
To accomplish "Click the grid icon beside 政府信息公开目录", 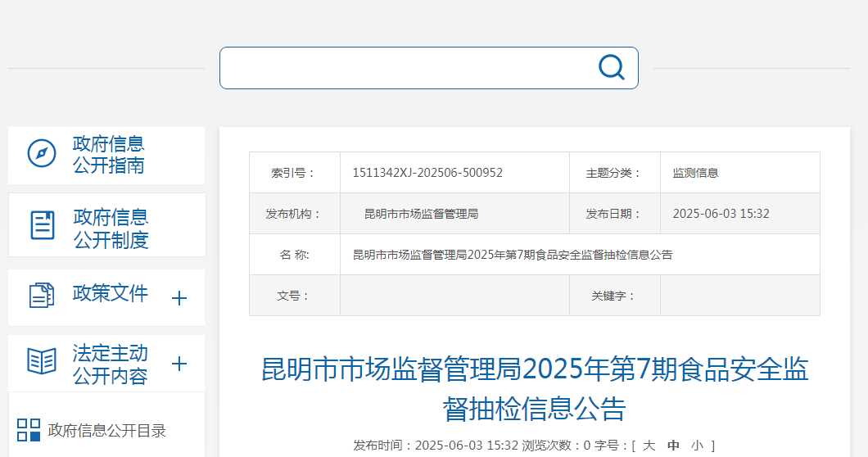I will pyautogui.click(x=29, y=430).
